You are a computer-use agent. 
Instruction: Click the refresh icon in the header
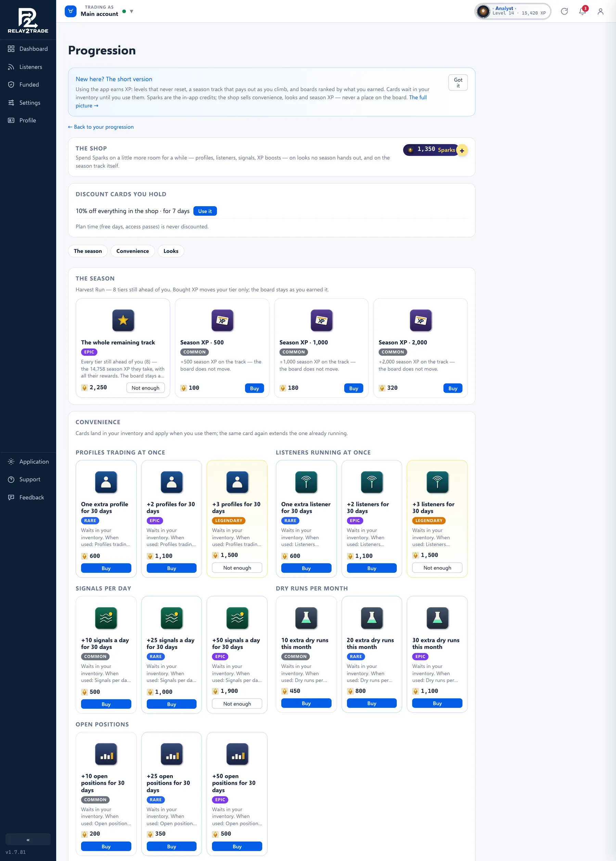click(x=564, y=11)
